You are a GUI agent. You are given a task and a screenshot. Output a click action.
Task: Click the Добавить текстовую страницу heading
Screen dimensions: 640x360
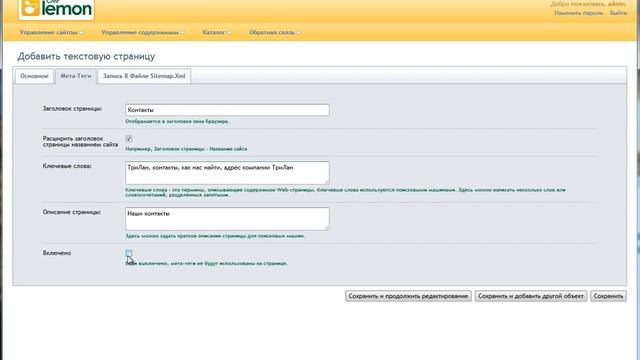86,56
